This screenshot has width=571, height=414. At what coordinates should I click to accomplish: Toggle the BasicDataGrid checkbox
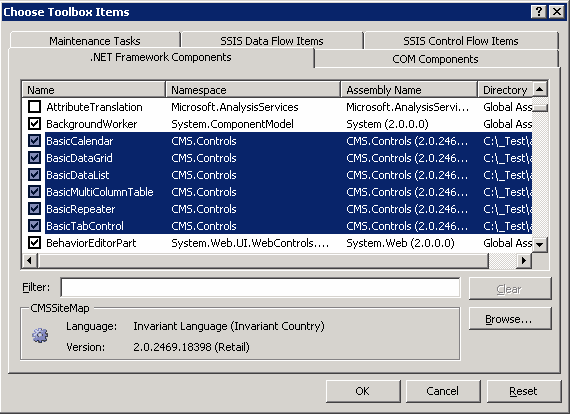pos(35,158)
